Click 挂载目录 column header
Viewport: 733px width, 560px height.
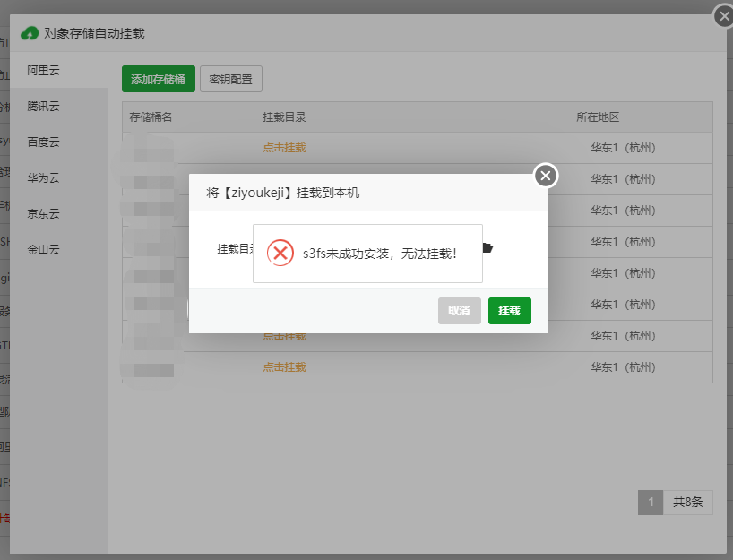tap(284, 116)
